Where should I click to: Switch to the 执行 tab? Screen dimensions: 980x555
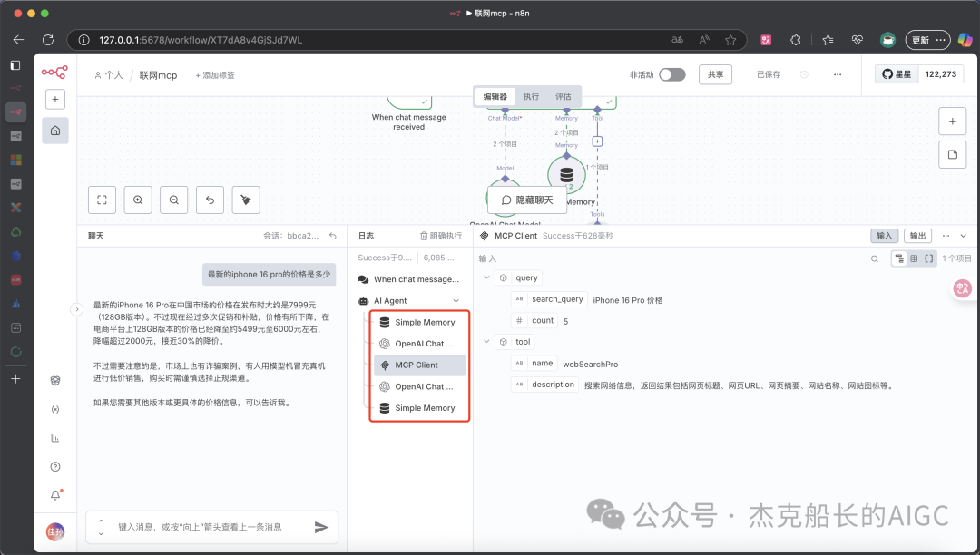pyautogui.click(x=531, y=96)
